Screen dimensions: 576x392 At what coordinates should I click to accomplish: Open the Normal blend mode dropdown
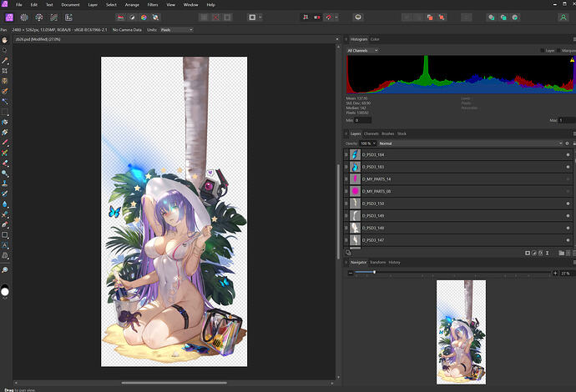pyautogui.click(x=471, y=143)
